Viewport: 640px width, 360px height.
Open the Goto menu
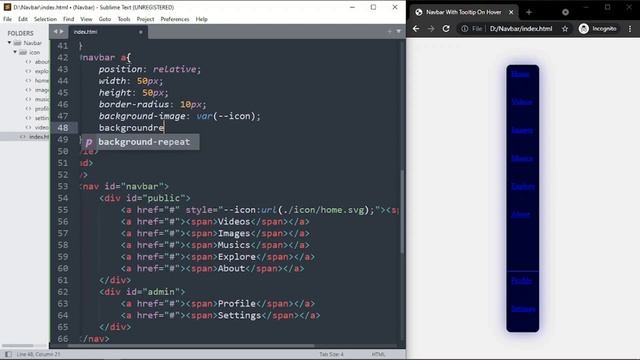(x=104, y=19)
